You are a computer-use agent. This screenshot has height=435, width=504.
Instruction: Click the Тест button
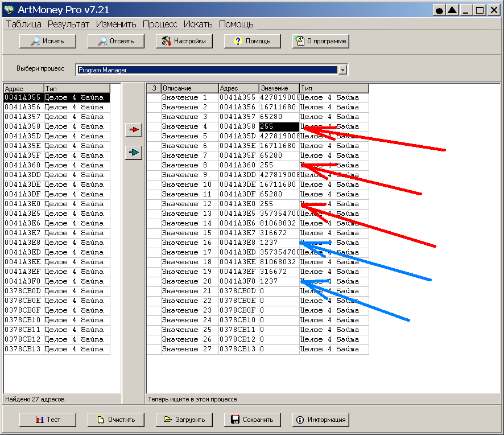(47, 420)
